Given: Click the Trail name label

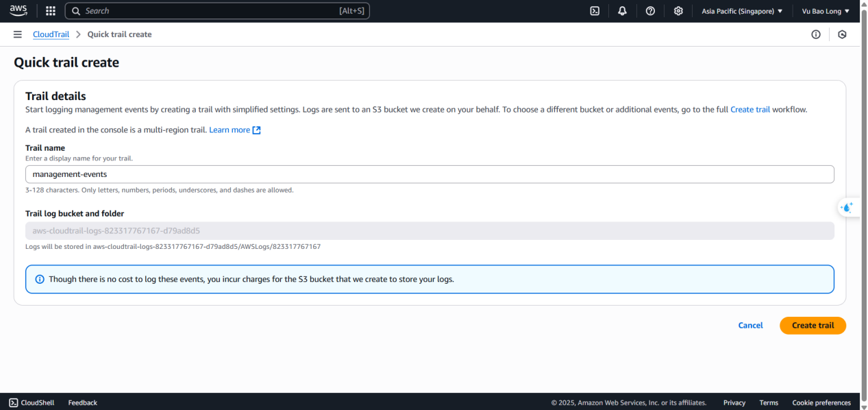Looking at the screenshot, I should point(45,148).
